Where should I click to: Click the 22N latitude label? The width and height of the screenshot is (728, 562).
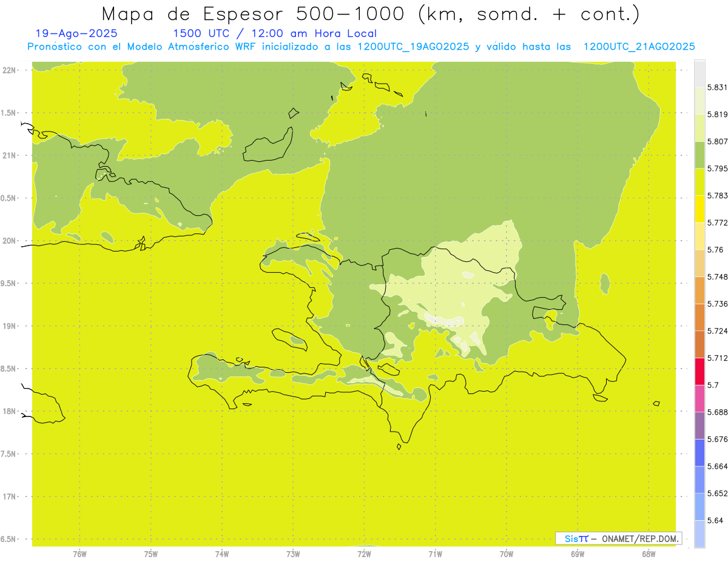click(x=9, y=70)
